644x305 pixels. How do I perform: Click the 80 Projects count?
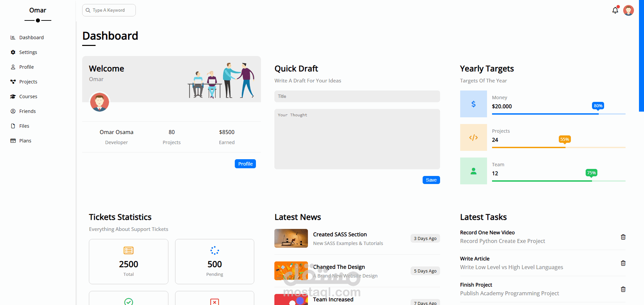pyautogui.click(x=172, y=132)
